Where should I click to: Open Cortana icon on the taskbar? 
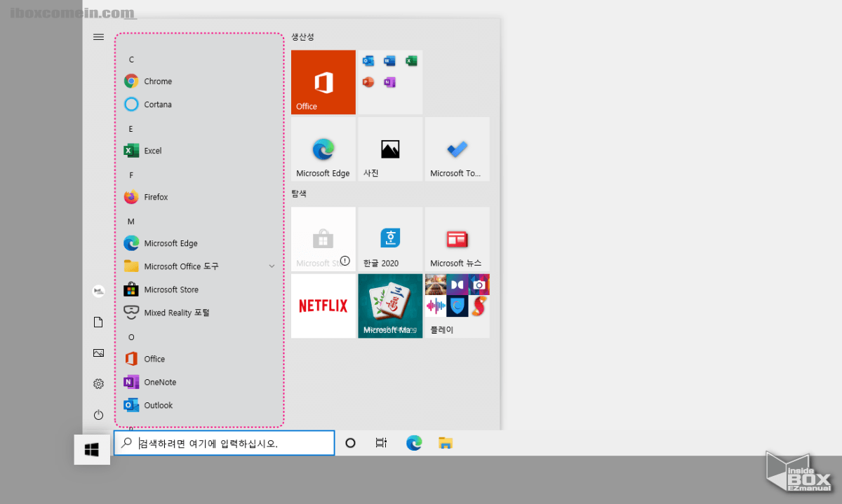tap(349, 442)
